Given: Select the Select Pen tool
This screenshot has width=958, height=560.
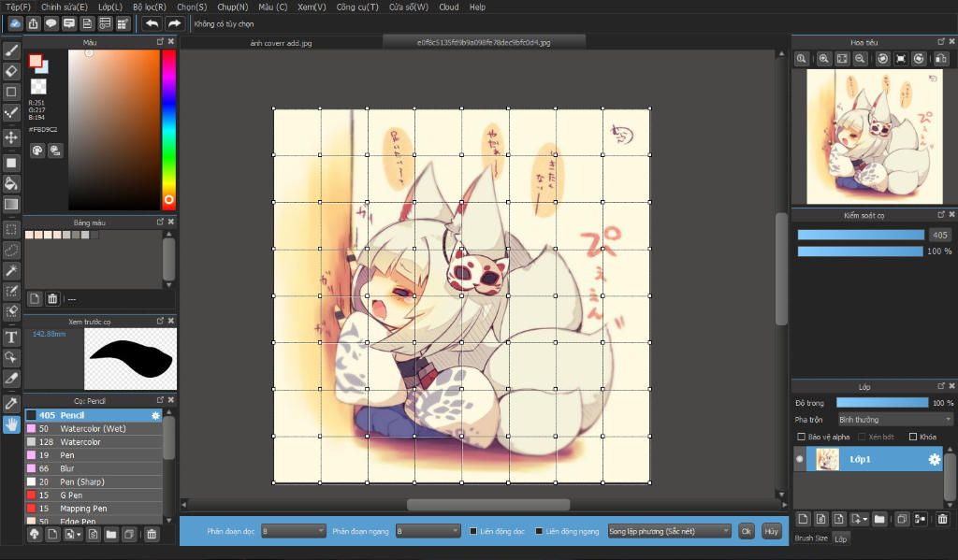Looking at the screenshot, I should pyautogui.click(x=11, y=292).
